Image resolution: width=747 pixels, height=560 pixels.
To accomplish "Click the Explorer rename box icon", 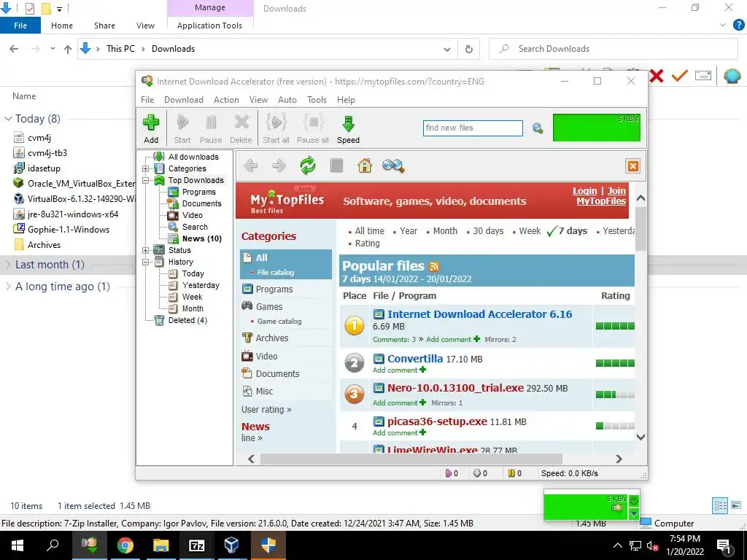I will click(703, 76).
